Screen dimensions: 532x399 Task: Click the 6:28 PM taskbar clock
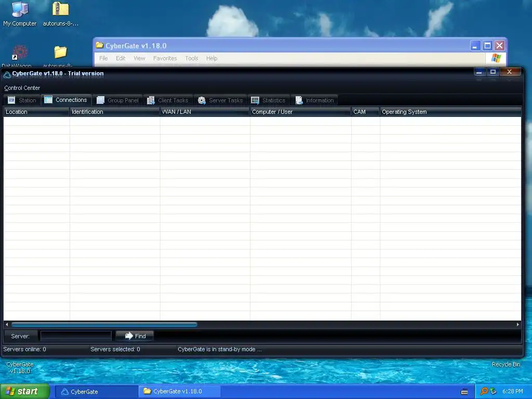[513, 392]
